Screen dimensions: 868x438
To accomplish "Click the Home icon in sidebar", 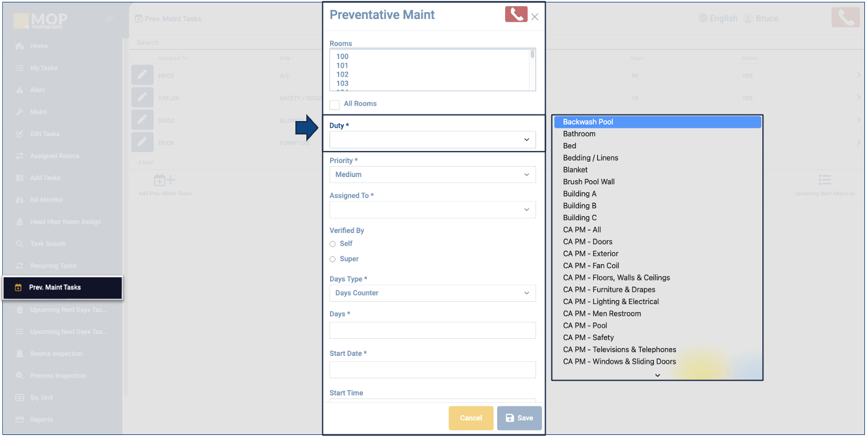I will 19,46.
